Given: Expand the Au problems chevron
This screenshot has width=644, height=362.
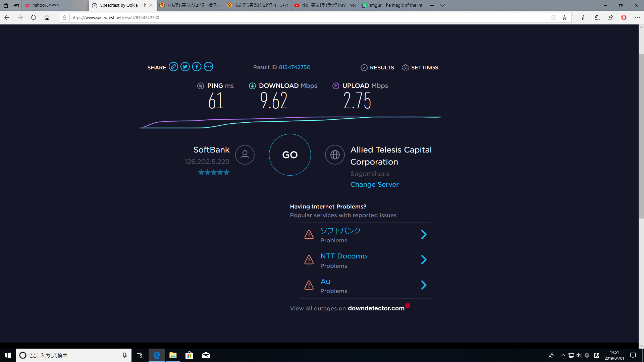Looking at the screenshot, I should pos(424,285).
